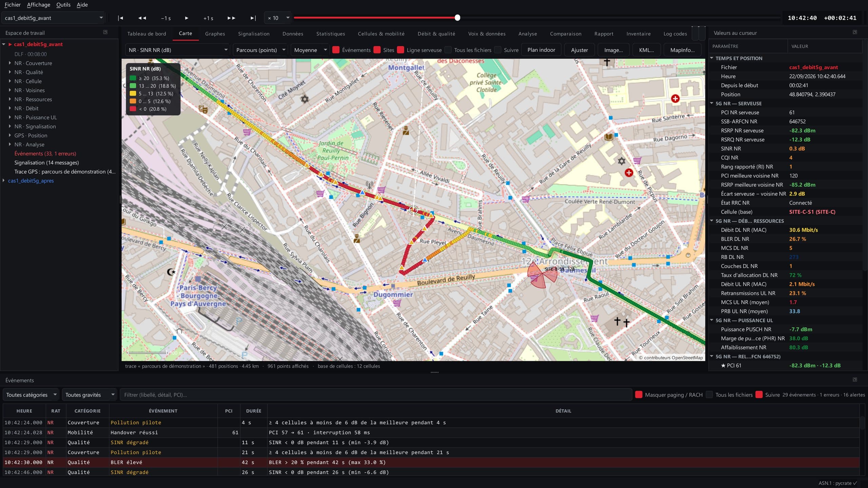Step forward one second
The width and height of the screenshot is (868, 488).
point(208,18)
